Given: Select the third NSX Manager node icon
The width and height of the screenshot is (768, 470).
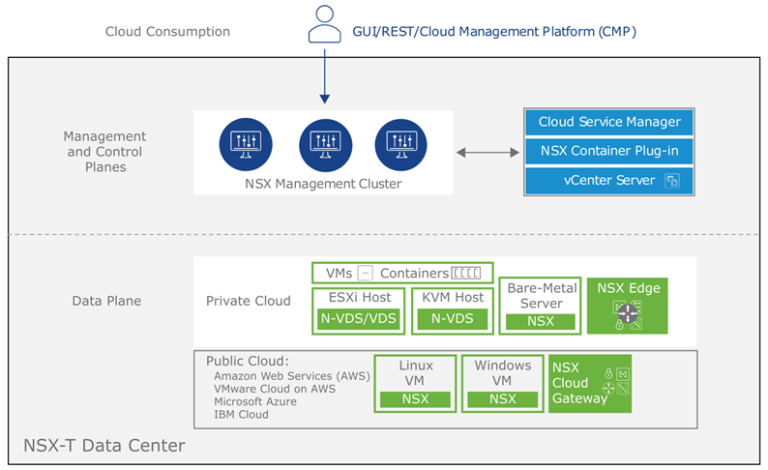Looking at the screenshot, I should [401, 145].
